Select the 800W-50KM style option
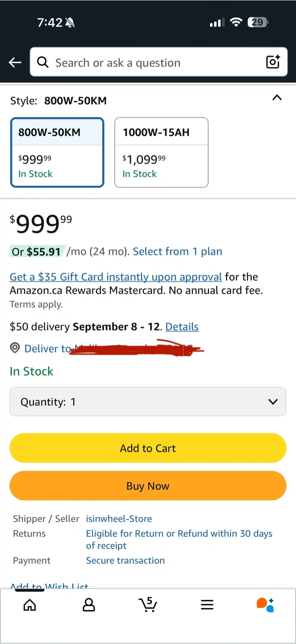 pyautogui.click(x=57, y=152)
